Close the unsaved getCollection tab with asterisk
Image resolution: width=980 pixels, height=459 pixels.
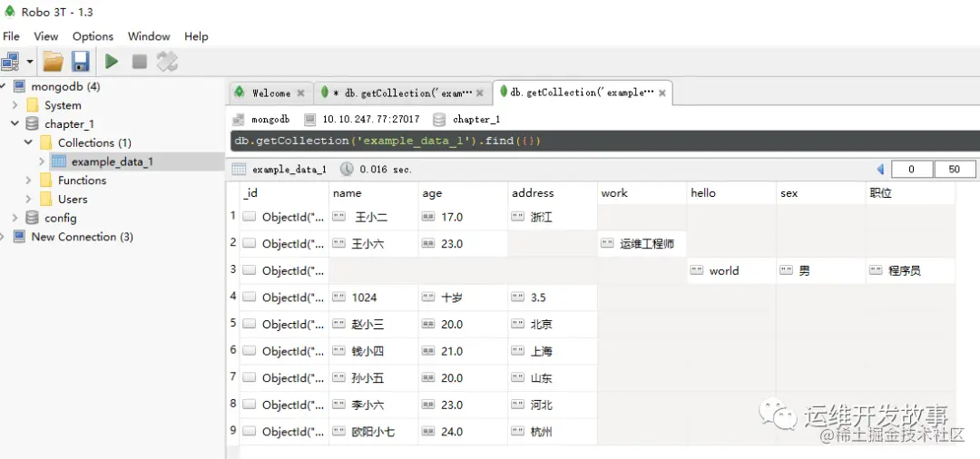coord(480,93)
